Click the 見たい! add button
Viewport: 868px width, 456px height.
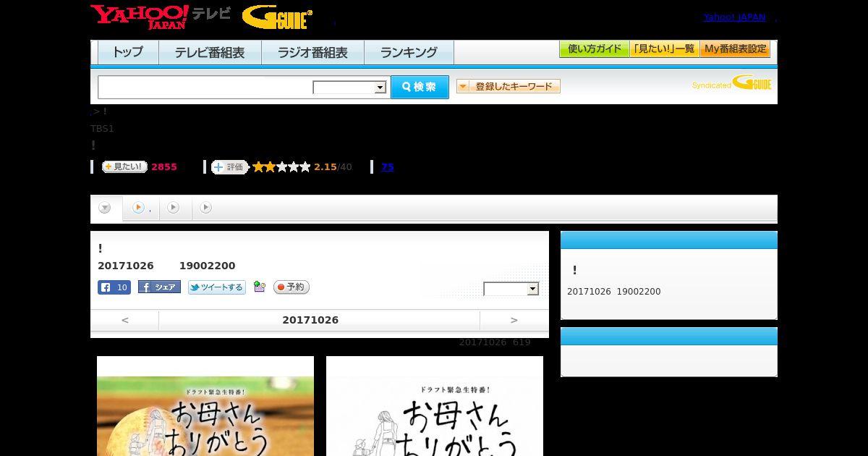124,166
